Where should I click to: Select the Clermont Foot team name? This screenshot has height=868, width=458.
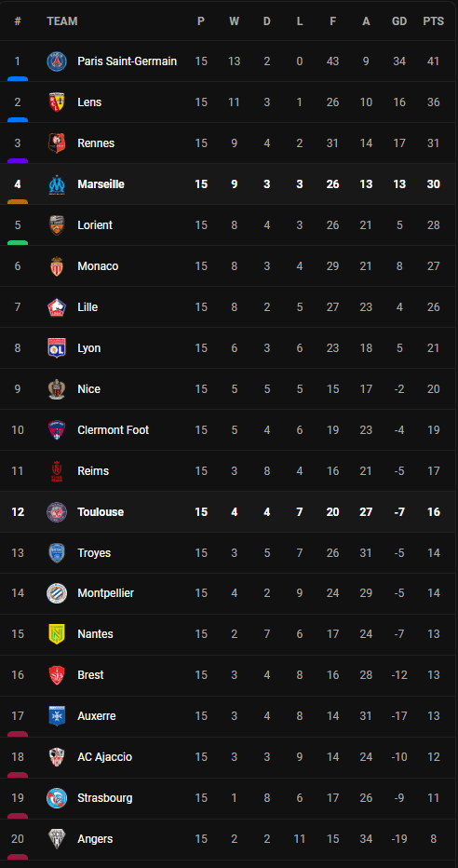(113, 430)
